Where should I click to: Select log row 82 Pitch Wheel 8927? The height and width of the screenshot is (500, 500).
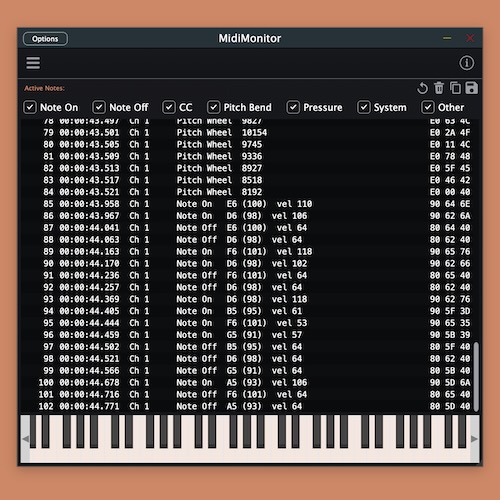coord(248,168)
